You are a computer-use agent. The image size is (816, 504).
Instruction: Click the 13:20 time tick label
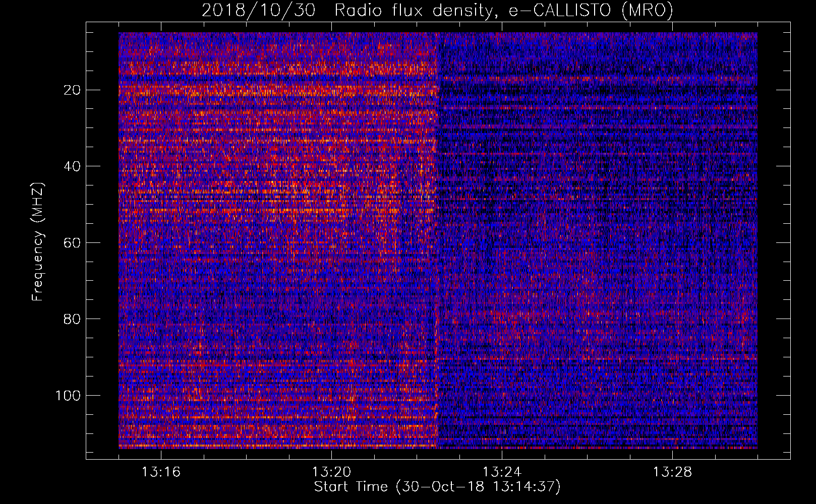(x=331, y=472)
